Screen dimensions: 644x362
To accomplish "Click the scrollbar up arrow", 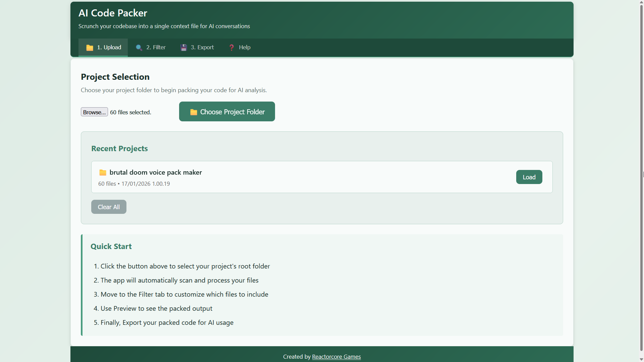I will click(641, 3).
